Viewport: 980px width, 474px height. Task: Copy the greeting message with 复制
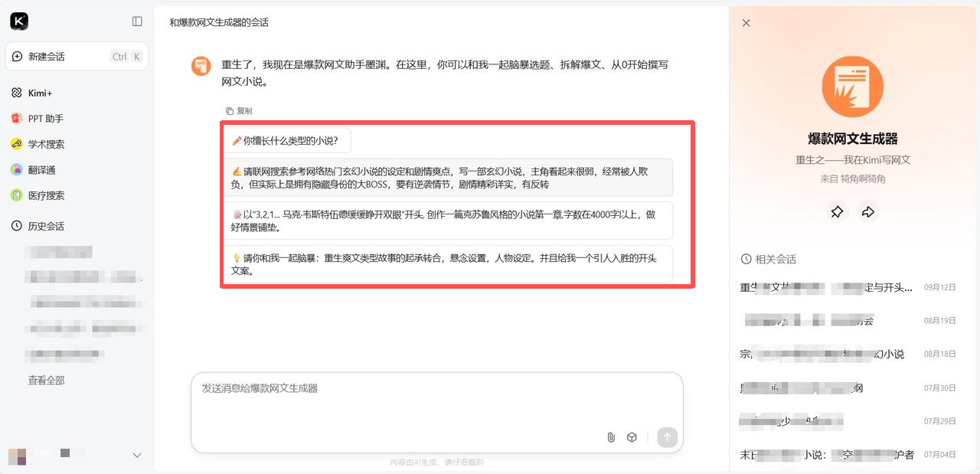(238, 111)
